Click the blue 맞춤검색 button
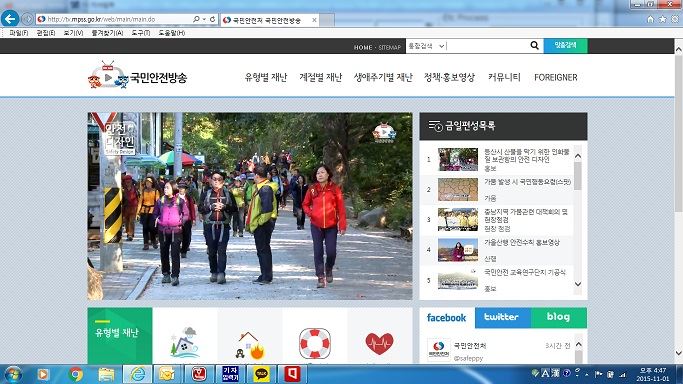Screen dimensions: 683x384 [x=565, y=45]
